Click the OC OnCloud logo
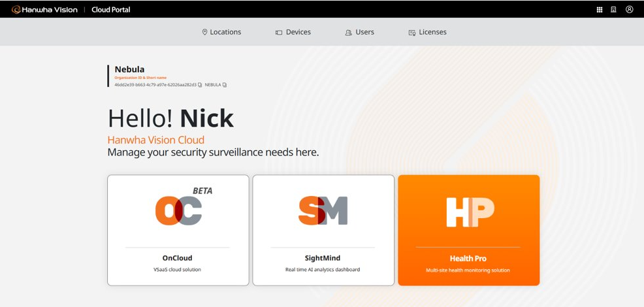 tap(178, 211)
